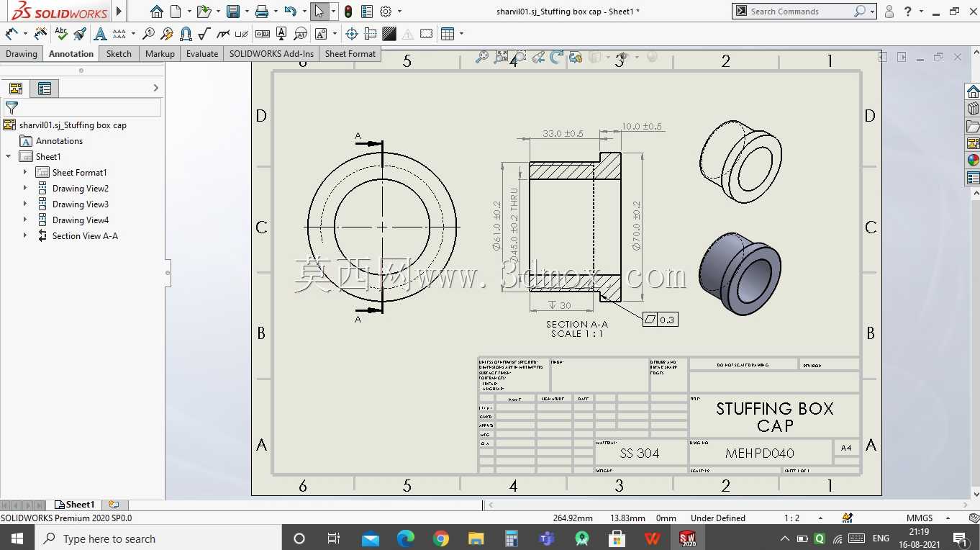Click the FeatureManager filter field
This screenshot has height=550, width=980.
pyautogui.click(x=82, y=107)
